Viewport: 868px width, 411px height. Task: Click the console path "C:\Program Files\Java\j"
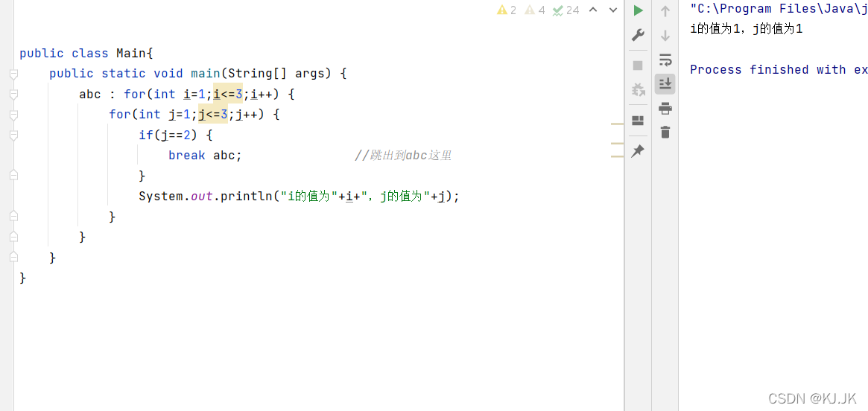[x=779, y=9]
